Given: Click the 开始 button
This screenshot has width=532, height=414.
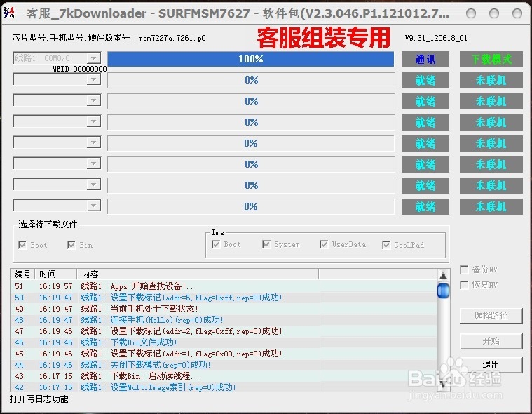Looking at the screenshot, I should coord(491,340).
